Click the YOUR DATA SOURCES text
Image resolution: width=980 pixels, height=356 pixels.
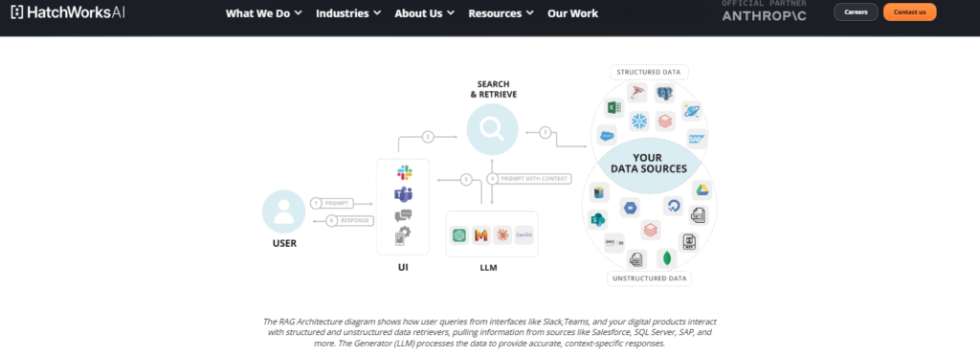648,163
